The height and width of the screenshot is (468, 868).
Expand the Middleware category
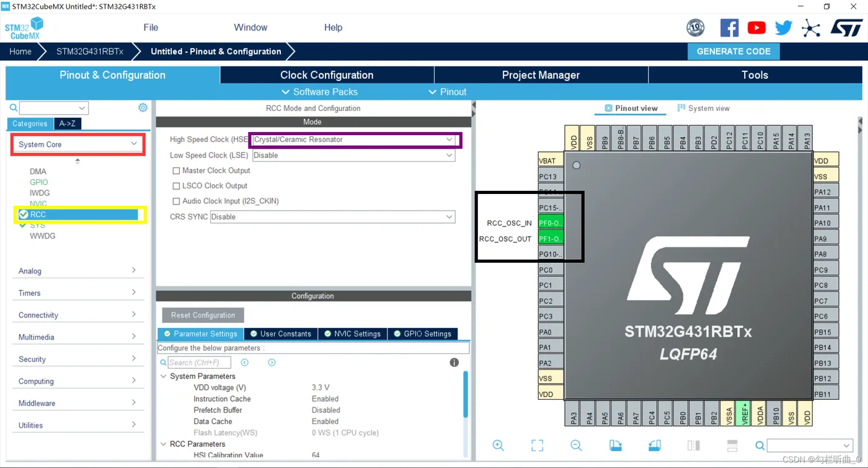[x=77, y=403]
